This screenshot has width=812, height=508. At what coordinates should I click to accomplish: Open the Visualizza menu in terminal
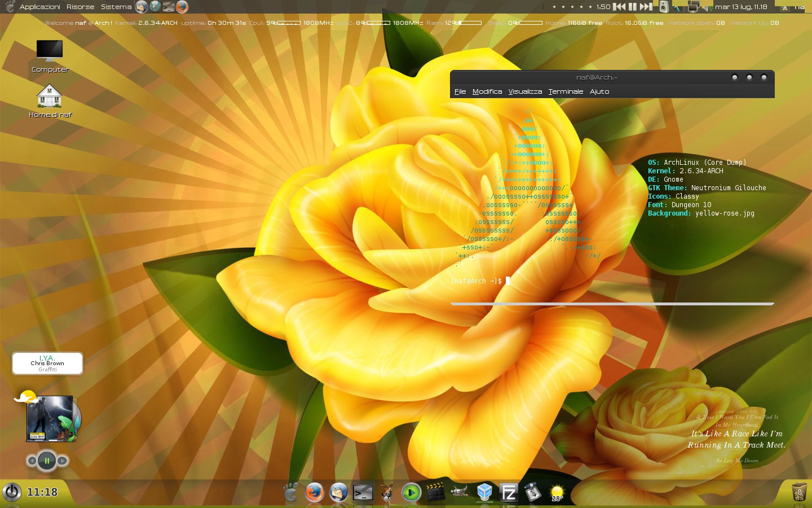point(525,91)
